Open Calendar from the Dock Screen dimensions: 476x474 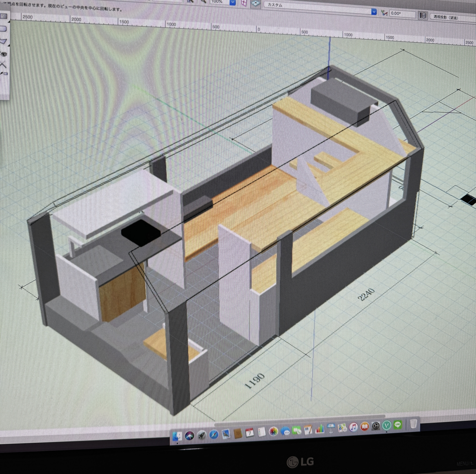(x=250, y=433)
